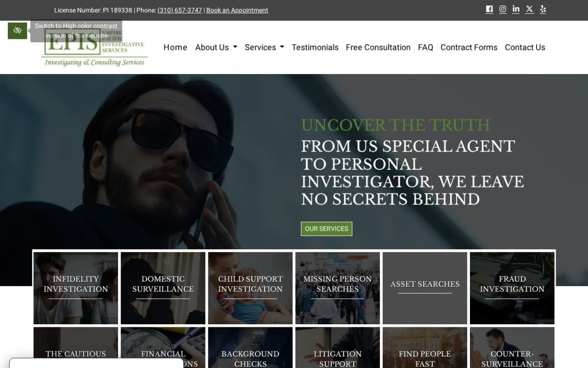Image resolution: width=588 pixels, height=368 pixels.
Task: Open the Contact Us page
Action: 525,47
